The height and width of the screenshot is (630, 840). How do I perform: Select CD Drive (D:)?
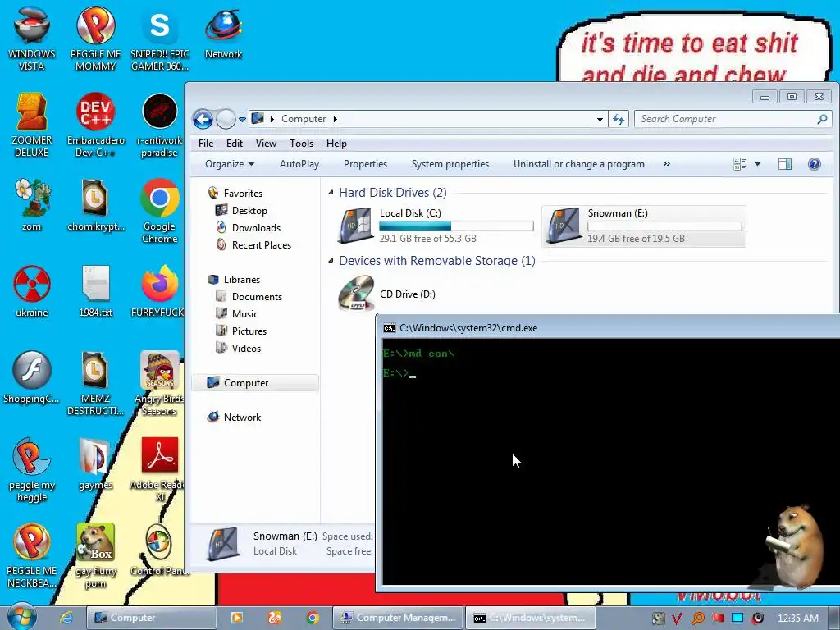(x=387, y=294)
